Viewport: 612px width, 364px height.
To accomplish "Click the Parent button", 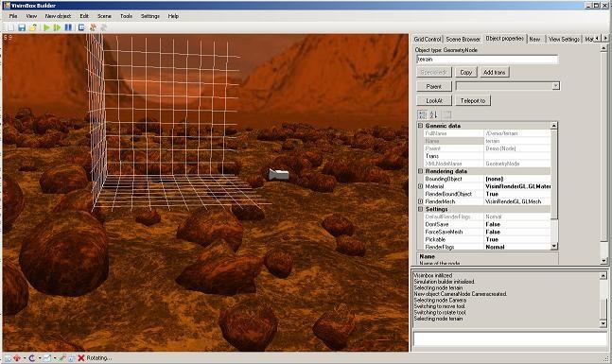I will click(x=434, y=86).
